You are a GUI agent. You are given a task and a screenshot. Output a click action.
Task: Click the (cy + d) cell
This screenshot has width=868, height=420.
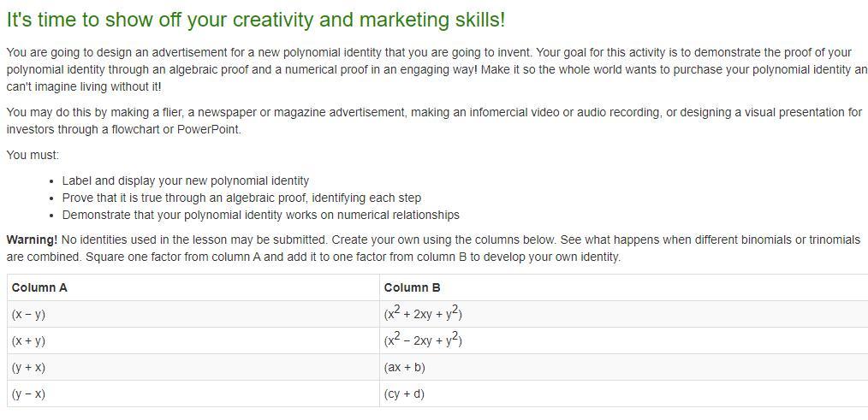tap(624, 394)
